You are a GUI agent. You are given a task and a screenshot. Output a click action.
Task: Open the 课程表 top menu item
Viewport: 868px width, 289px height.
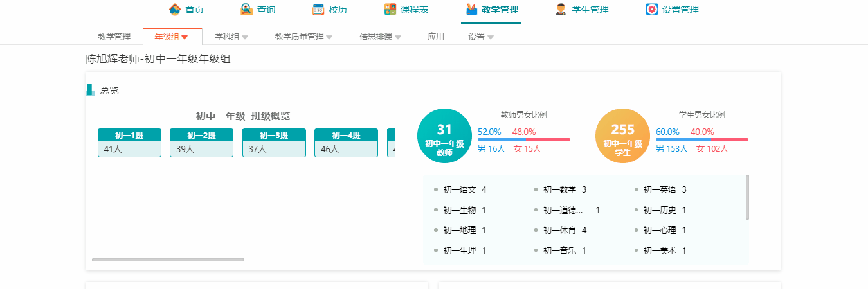406,10
